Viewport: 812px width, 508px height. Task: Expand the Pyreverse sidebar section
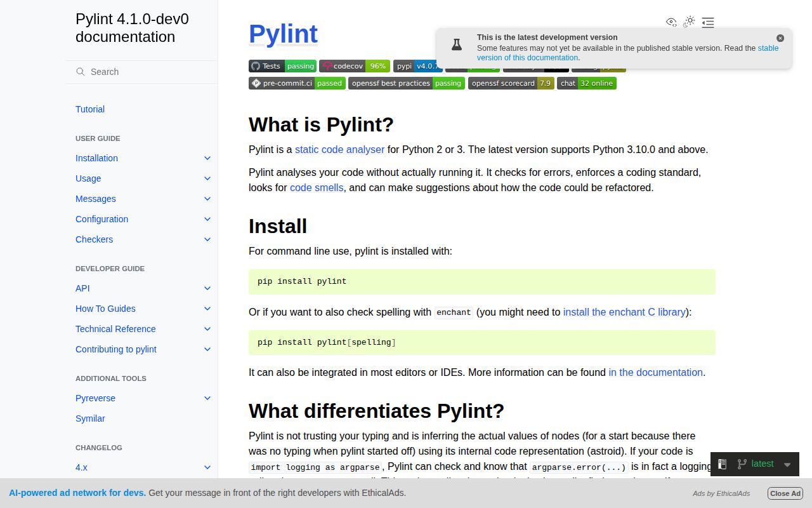[x=207, y=398]
